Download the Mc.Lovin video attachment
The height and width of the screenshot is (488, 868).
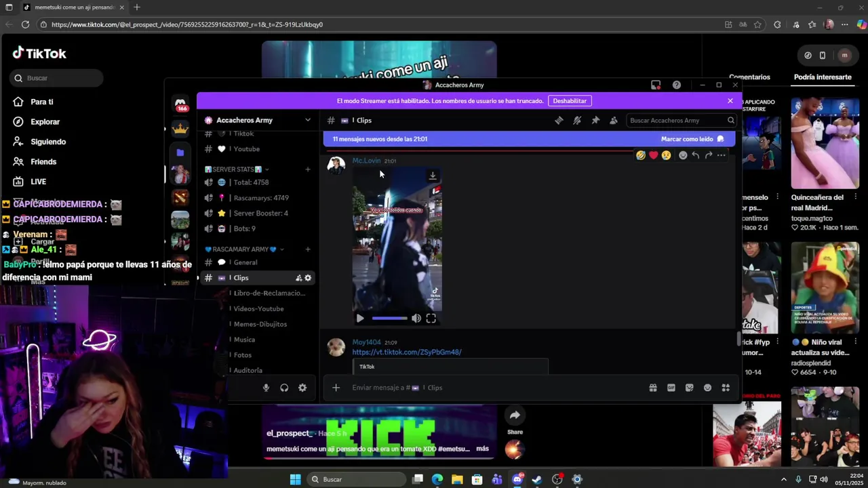(x=433, y=176)
